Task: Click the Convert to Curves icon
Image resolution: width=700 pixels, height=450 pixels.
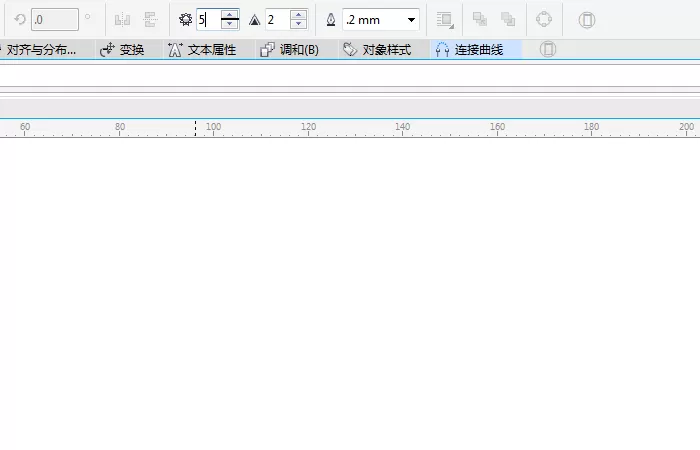Action: 544,19
